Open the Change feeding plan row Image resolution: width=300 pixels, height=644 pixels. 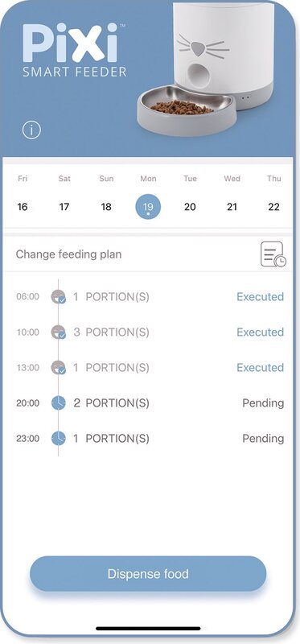click(x=148, y=254)
